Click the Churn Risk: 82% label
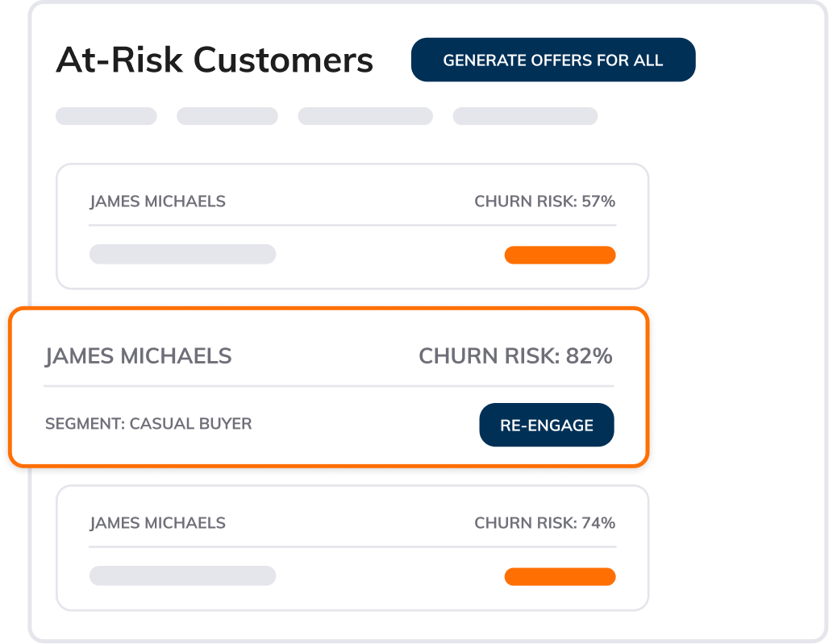Image resolution: width=829 pixels, height=644 pixels. click(x=515, y=355)
